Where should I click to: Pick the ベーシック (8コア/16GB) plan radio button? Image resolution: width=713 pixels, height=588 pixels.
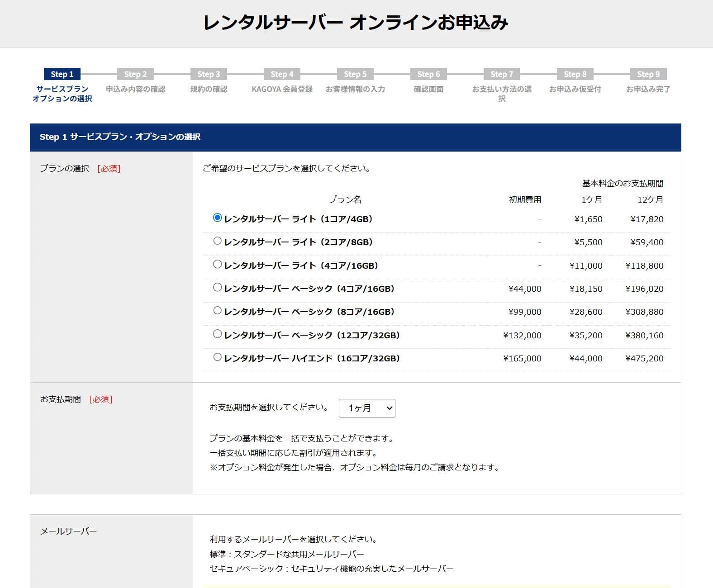point(217,311)
